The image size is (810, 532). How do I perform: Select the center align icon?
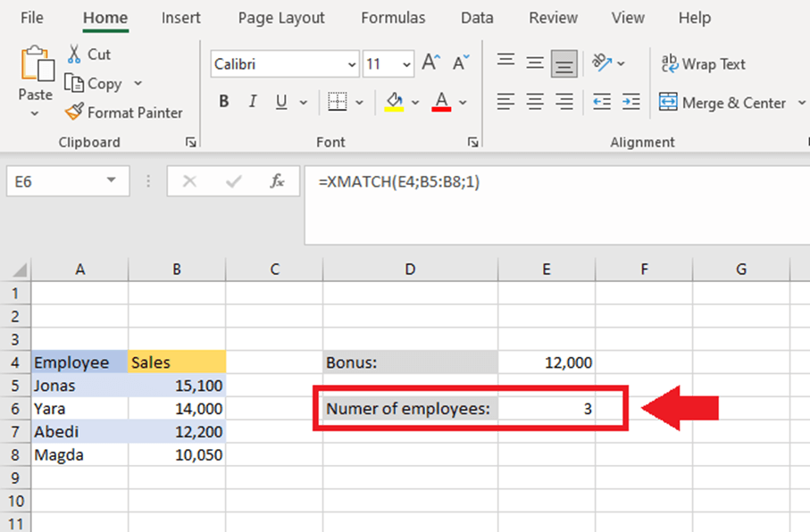coord(534,103)
